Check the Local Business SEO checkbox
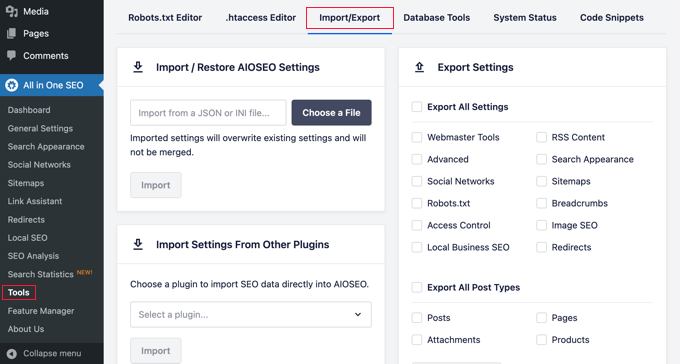Viewport: 680px width, 364px height. (417, 247)
